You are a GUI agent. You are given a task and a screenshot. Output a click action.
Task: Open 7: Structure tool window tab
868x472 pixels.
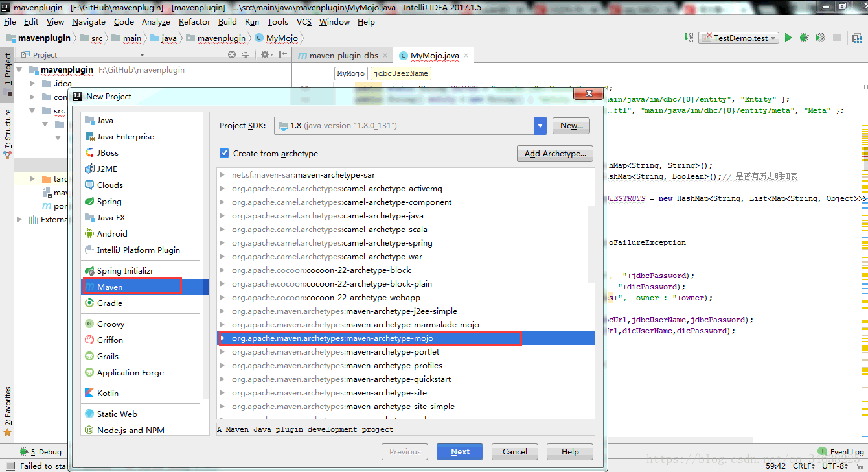click(x=7, y=134)
